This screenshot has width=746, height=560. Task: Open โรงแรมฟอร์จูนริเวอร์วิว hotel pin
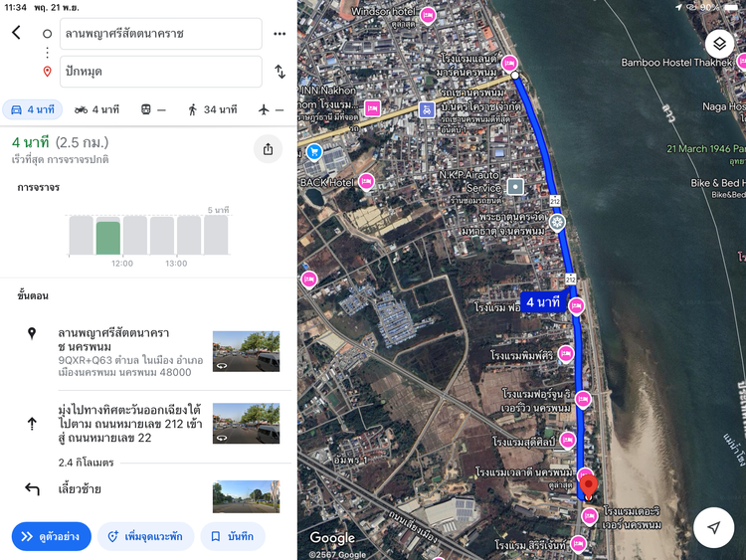pos(583,400)
